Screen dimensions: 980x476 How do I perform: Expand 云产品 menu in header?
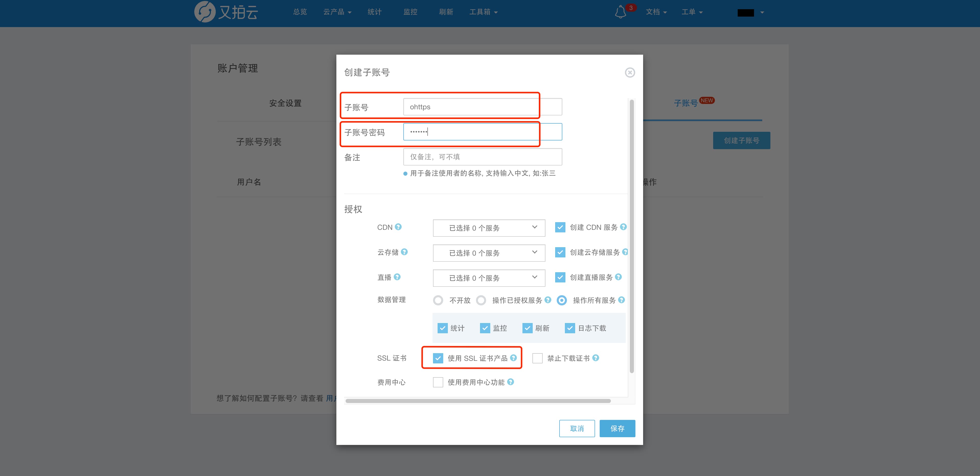(337, 12)
